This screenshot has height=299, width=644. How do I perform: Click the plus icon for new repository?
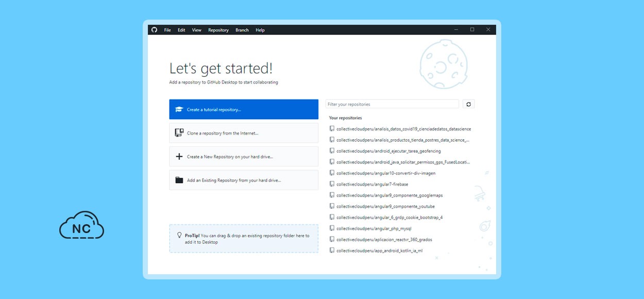[x=179, y=157]
